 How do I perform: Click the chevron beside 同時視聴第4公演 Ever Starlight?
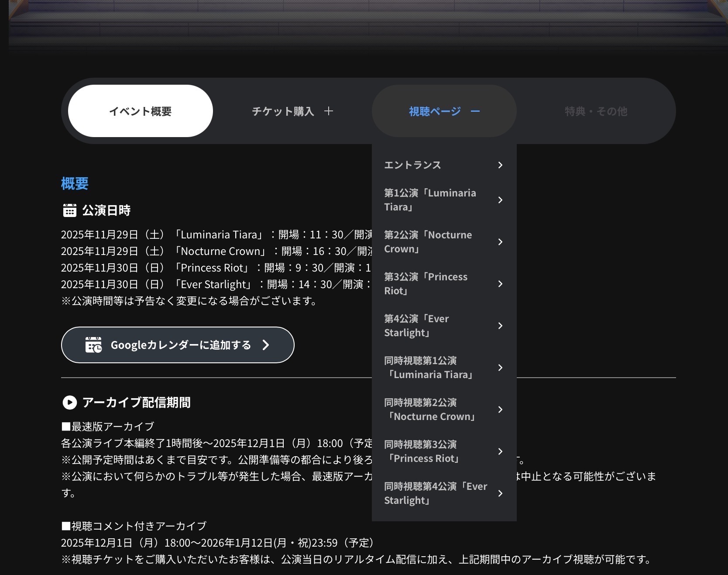[x=500, y=493]
